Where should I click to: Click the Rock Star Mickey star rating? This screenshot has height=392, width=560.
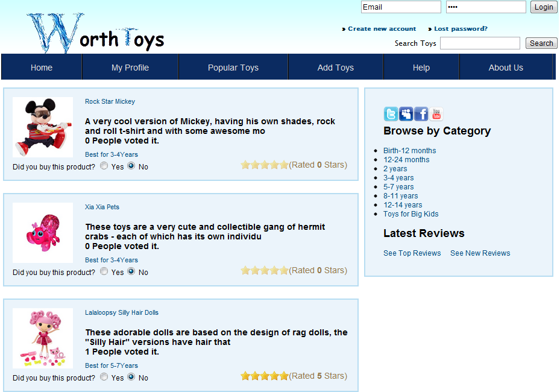coord(264,165)
